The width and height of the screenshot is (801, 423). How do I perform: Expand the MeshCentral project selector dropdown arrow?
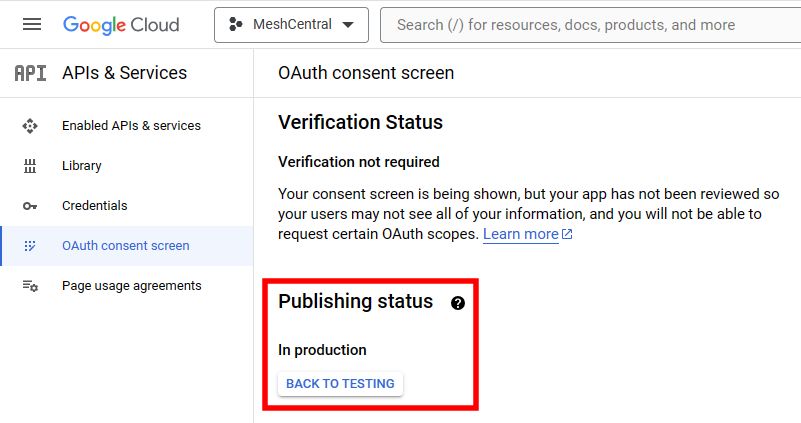click(348, 25)
